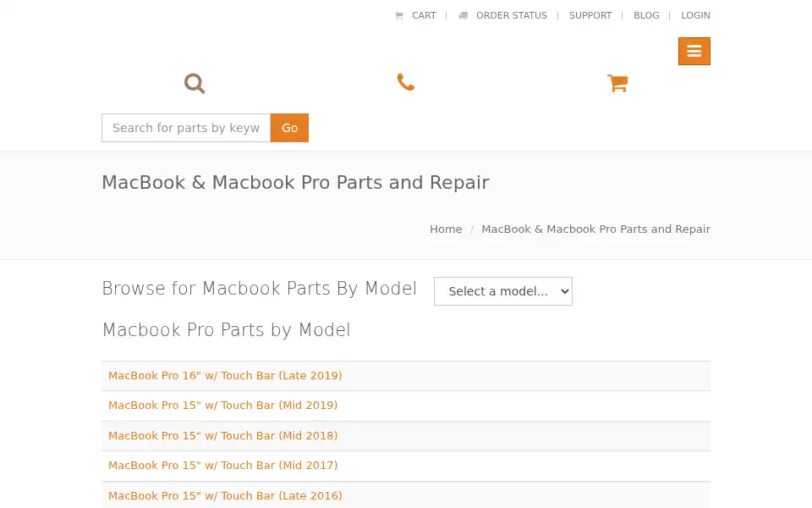Click the LOGIN link
Screen dimensions: 812x508
(695, 15)
